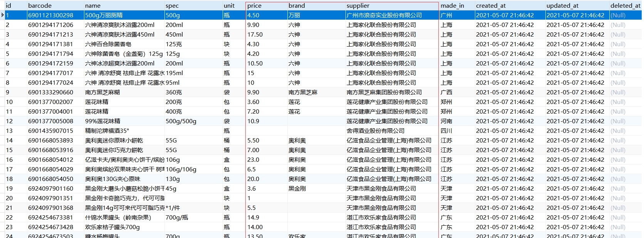Image resolution: width=644 pixels, height=238 pixels.
Task: Click the name column header
Action: coord(124,5)
